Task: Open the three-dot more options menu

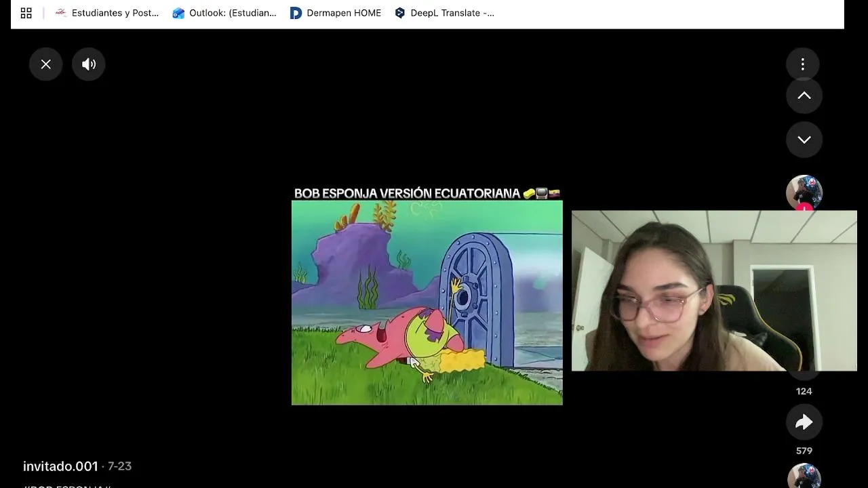Action: click(x=803, y=64)
